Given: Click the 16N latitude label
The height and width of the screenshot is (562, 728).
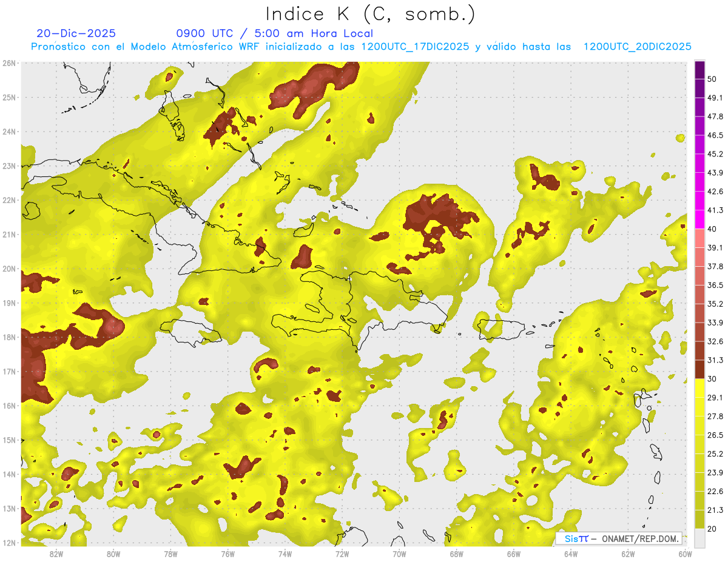Looking at the screenshot, I should click(9, 406).
